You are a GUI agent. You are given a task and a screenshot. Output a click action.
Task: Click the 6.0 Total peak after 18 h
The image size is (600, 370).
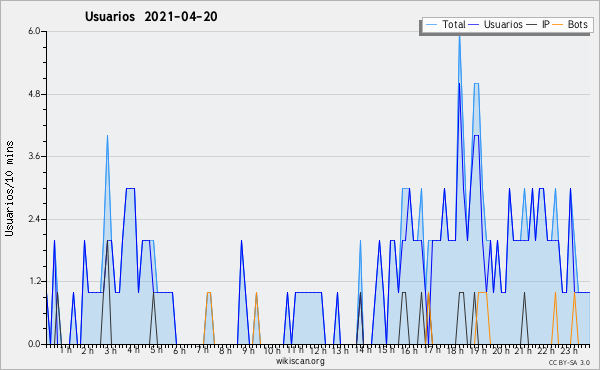pos(459,37)
